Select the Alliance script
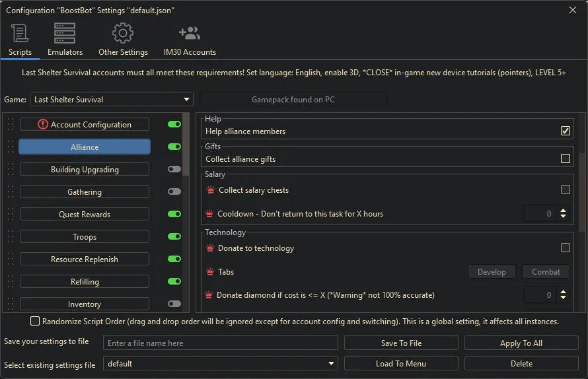Screen dimensions: 588x379 pos(85,147)
